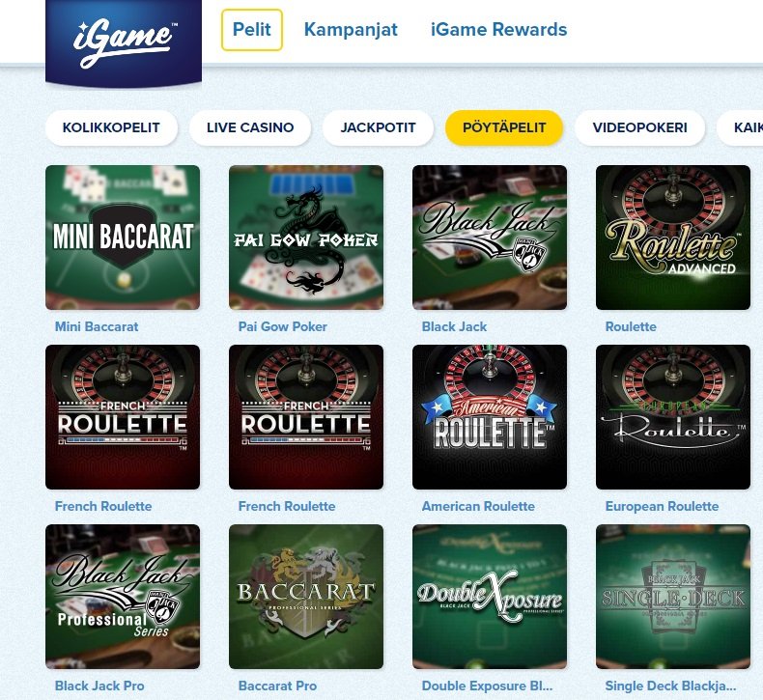Follow the Single Deck Blackjack text link

click(x=670, y=686)
